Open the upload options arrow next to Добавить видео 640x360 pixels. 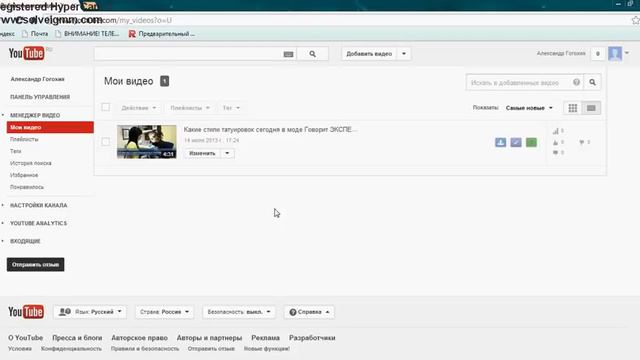(404, 53)
